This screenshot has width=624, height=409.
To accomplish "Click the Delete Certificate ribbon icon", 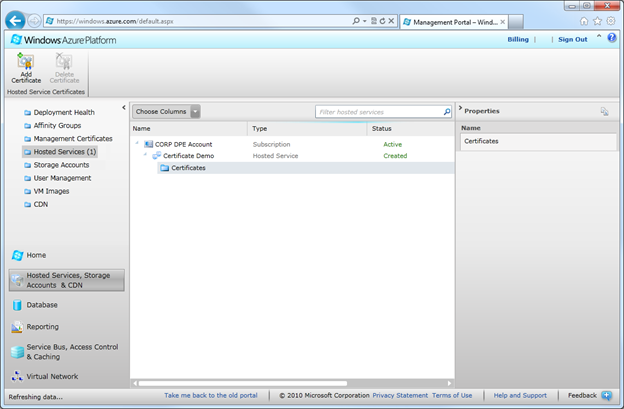I will coord(64,64).
